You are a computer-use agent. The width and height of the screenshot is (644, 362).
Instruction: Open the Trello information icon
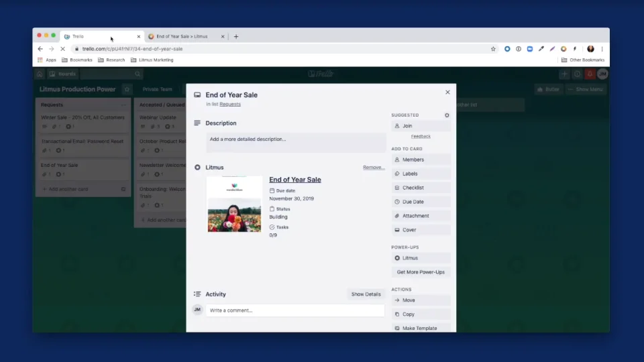point(577,74)
